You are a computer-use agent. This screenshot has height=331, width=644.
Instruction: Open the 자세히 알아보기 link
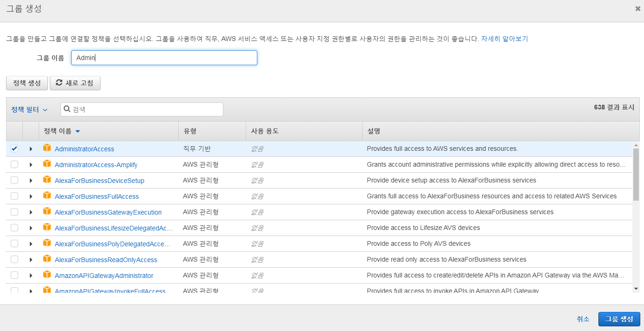click(x=504, y=39)
